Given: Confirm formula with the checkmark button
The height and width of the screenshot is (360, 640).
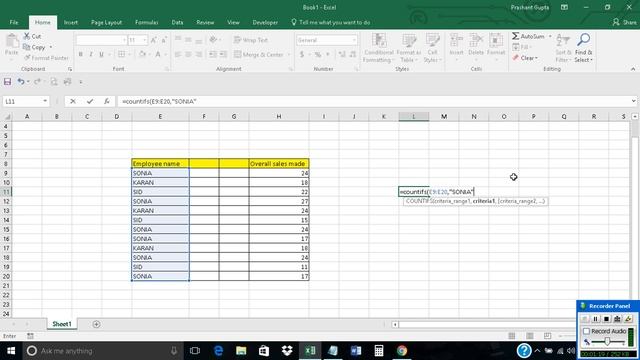Looking at the screenshot, I should (90, 101).
